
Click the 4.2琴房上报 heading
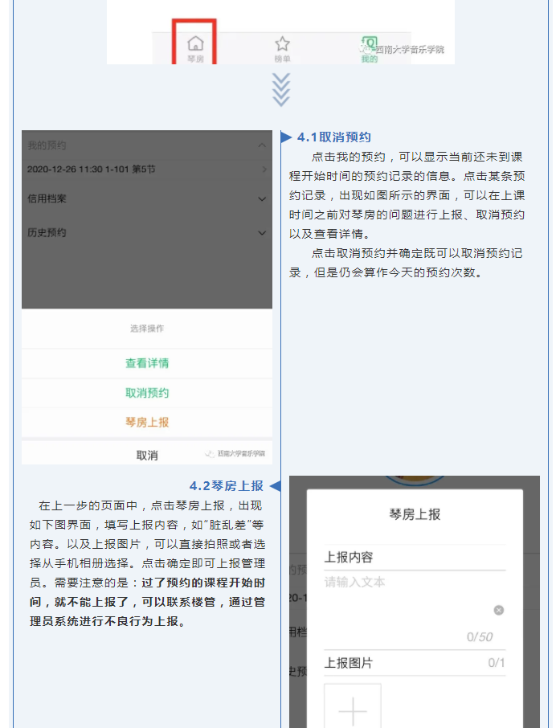click(226, 486)
